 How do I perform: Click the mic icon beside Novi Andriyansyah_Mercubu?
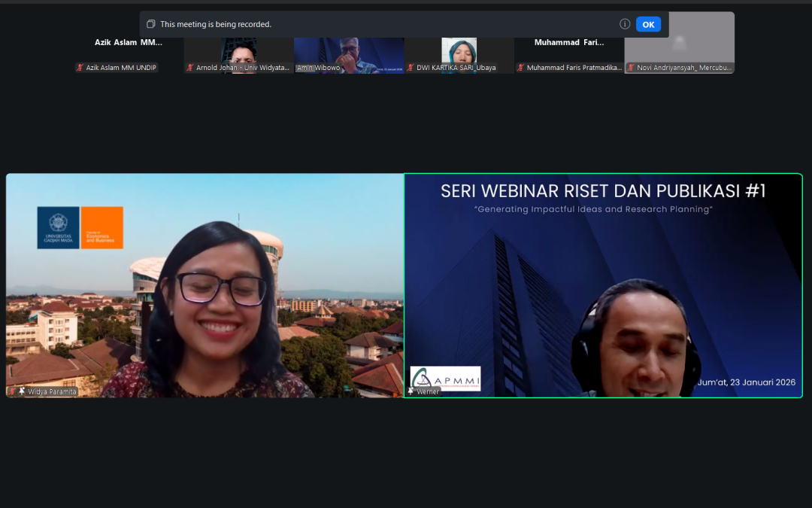pos(629,67)
